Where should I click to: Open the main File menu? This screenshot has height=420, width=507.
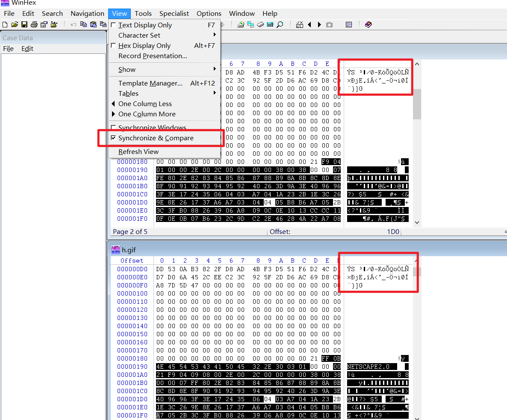tap(9, 14)
